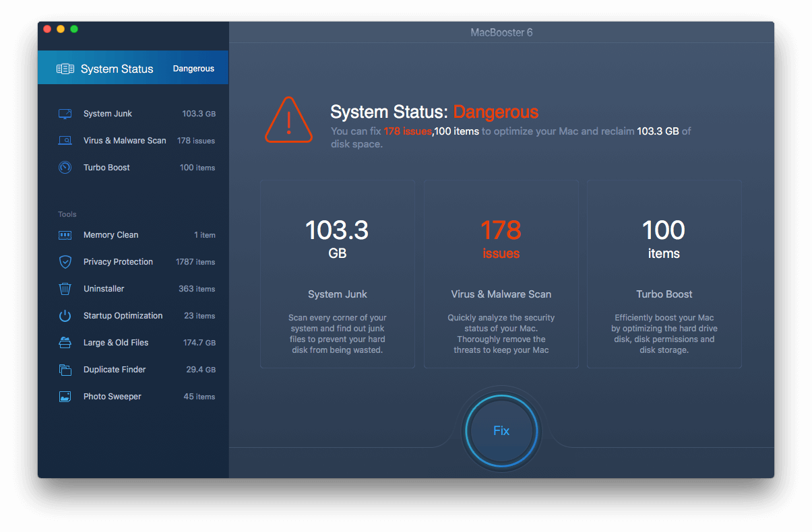The width and height of the screenshot is (812, 532).
Task: Click the Tools section heading
Action: [67, 214]
